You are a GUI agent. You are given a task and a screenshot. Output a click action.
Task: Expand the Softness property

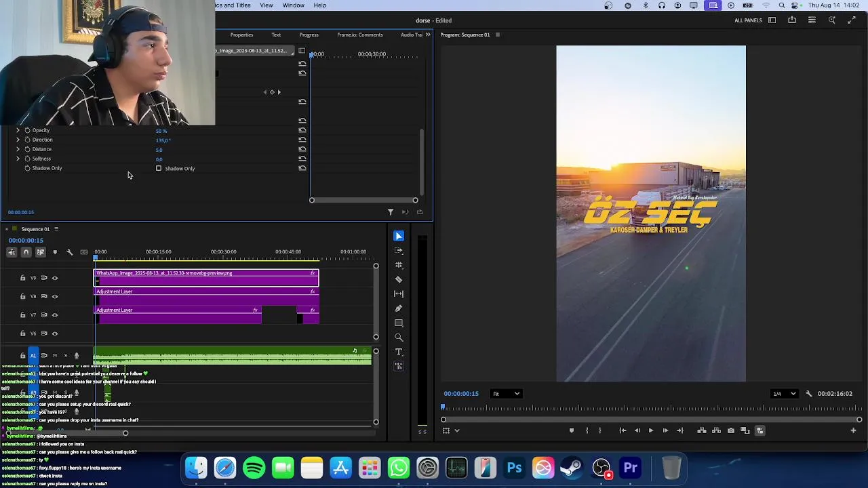(18, 159)
